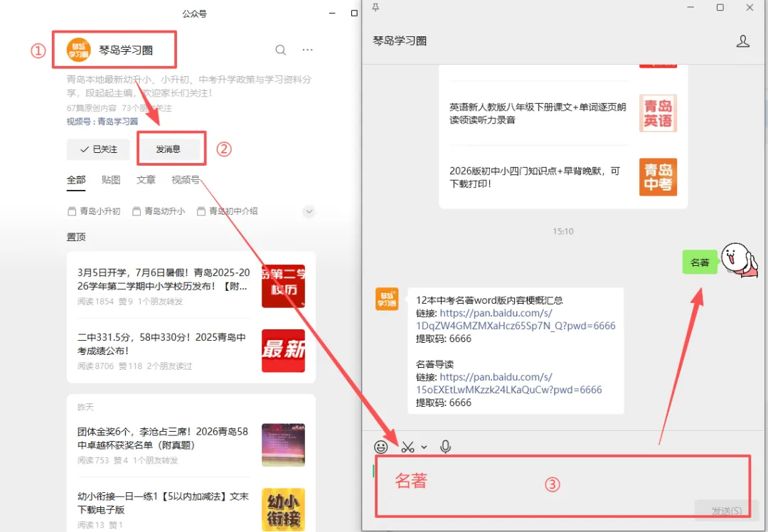Open the first baidu pan link 1DqZW4GMZMXaHcz65Sp7N

(516, 319)
